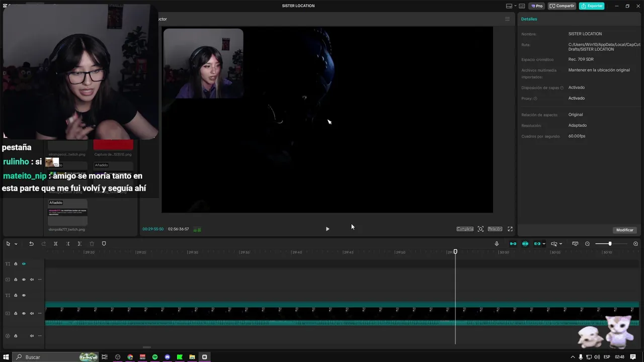
Task: Enter fullscreen preview
Action: 510,229
